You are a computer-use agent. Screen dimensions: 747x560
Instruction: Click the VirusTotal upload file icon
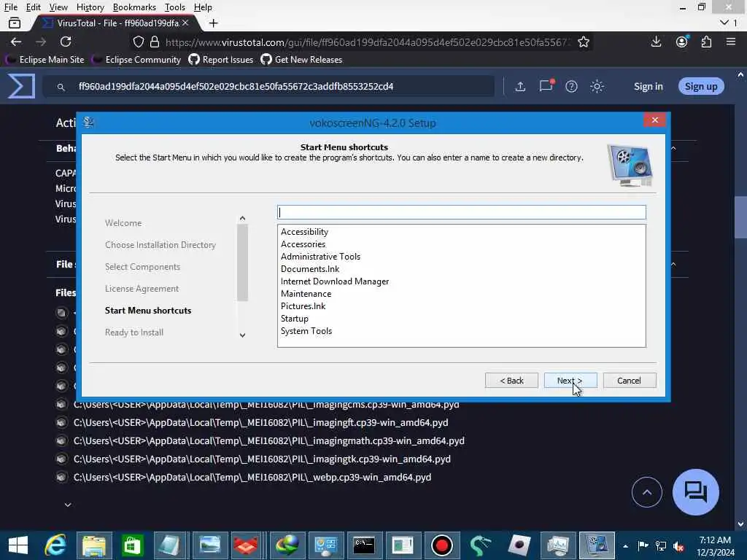pyautogui.click(x=520, y=86)
